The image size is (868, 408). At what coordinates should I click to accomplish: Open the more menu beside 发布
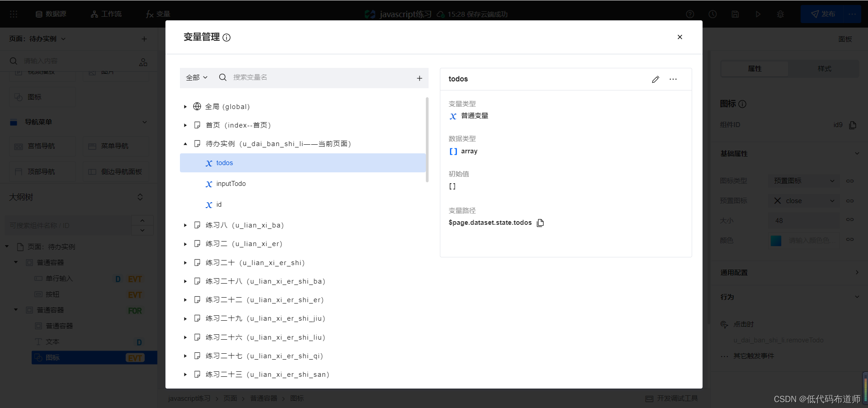(853, 14)
